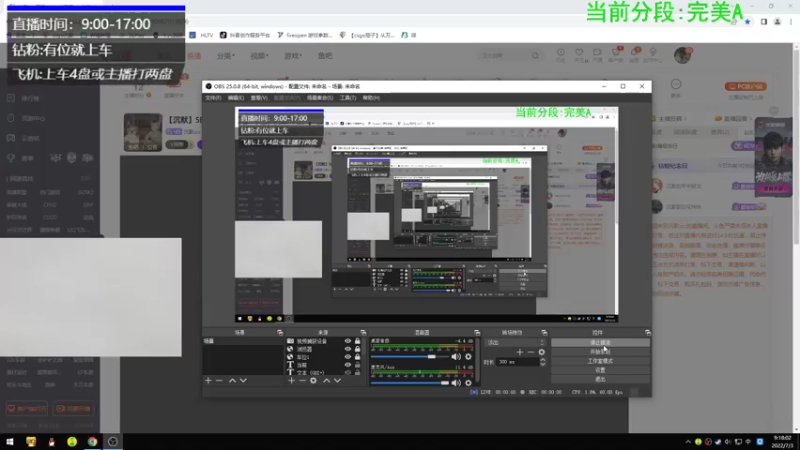800x450 pixels.
Task: Open the OBS Scene Collection menu
Action: click(x=320, y=97)
